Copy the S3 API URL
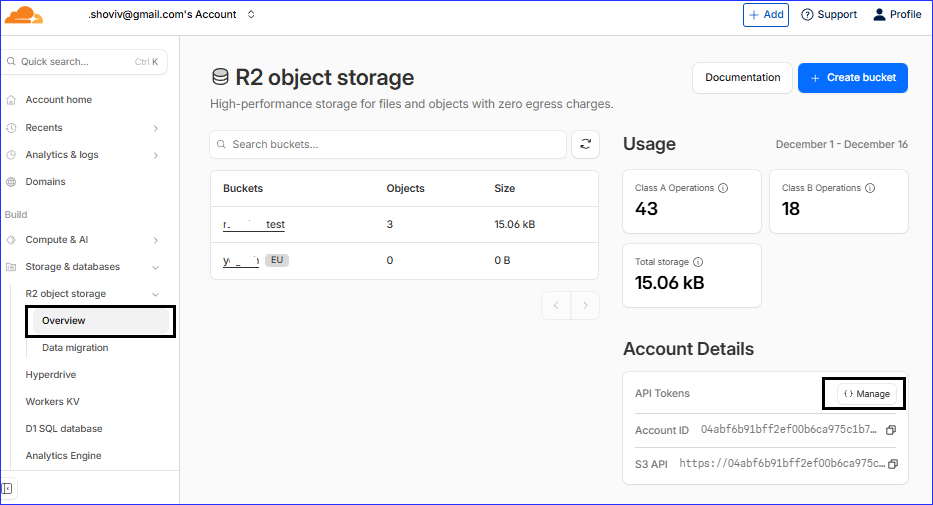Image resolution: width=933 pixels, height=505 pixels. tap(893, 464)
